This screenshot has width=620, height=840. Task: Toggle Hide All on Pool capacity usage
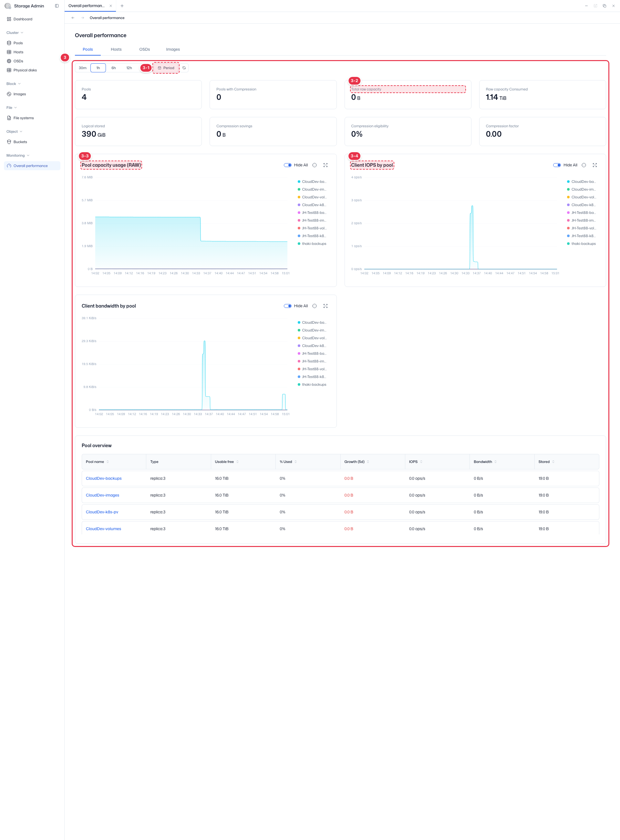point(288,165)
